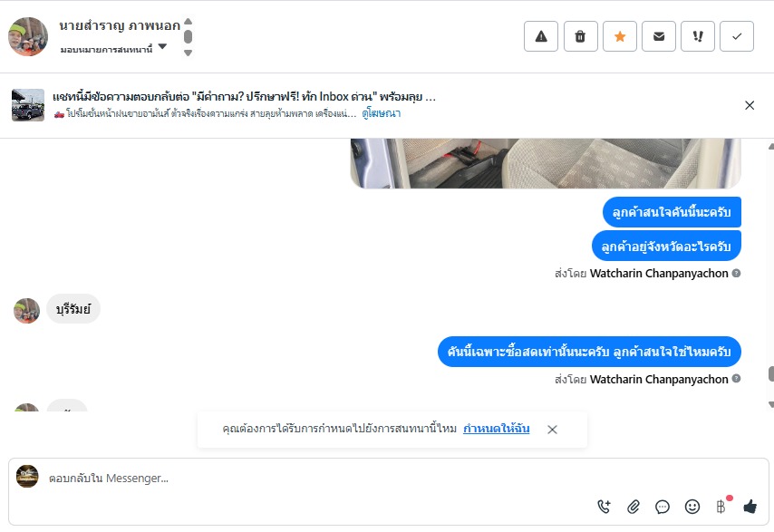Open the ดูโฆษณา link in banner
Image resolution: width=774 pixels, height=532 pixels.
point(381,113)
